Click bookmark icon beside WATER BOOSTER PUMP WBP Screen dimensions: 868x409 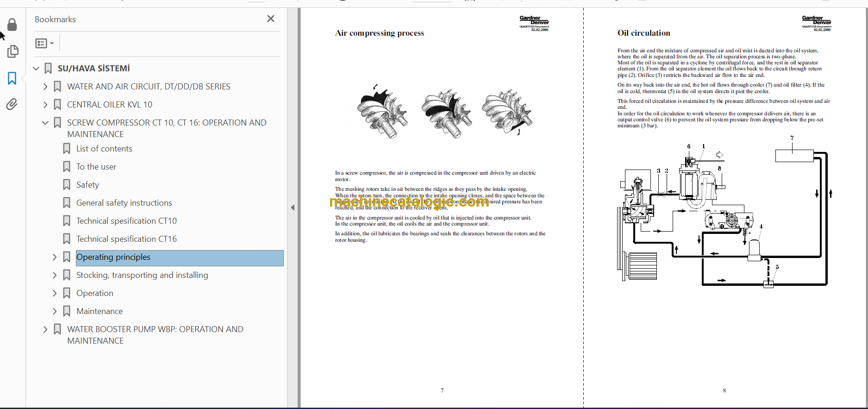coord(57,329)
